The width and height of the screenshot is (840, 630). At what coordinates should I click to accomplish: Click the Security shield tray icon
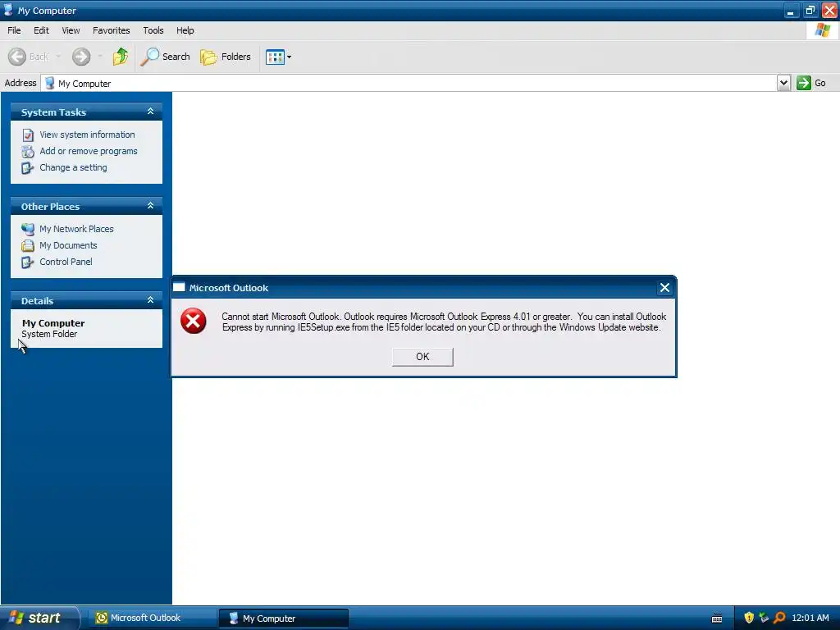pos(749,618)
